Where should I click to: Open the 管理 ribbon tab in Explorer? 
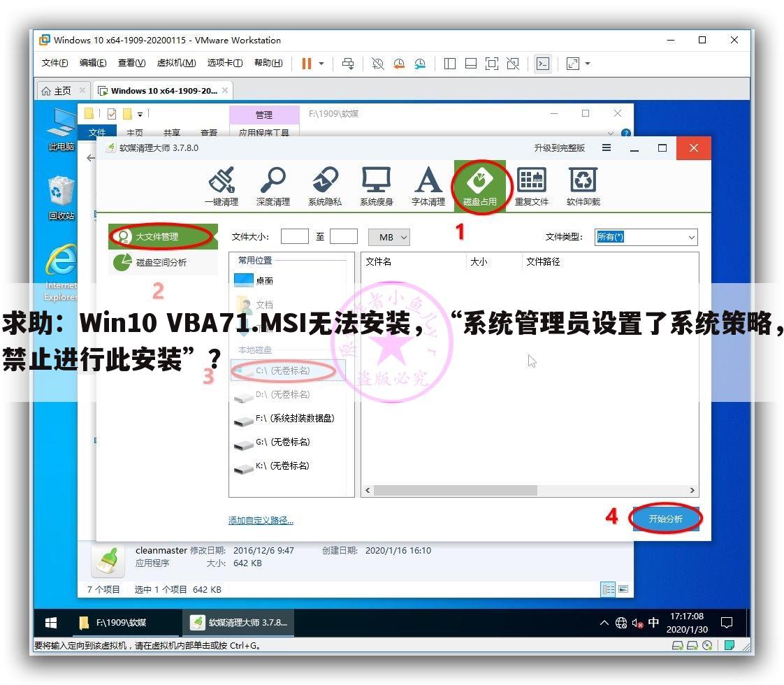pyautogui.click(x=264, y=115)
